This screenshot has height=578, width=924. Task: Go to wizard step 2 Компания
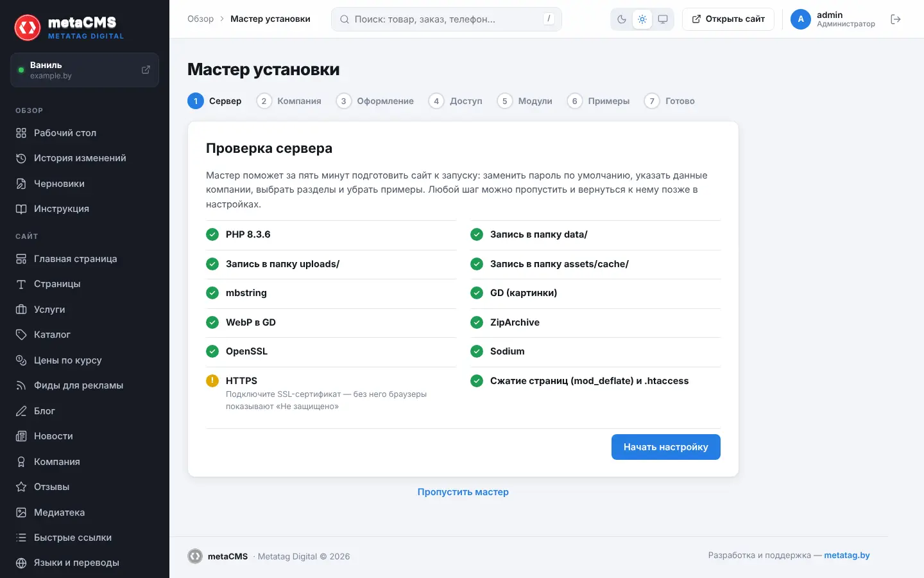(x=289, y=101)
